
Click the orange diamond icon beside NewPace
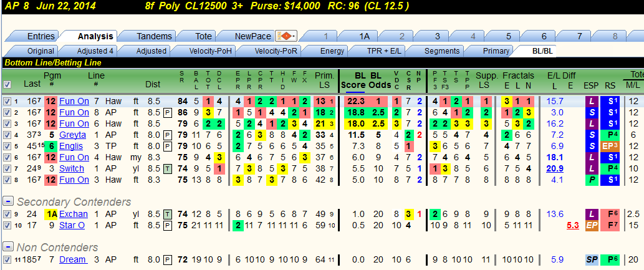click(286, 36)
